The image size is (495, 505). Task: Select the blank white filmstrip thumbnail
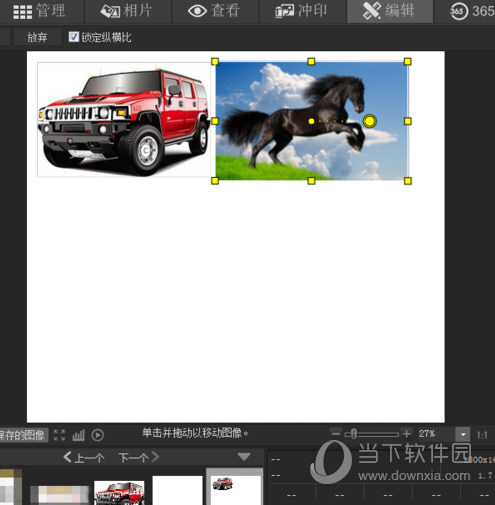[x=177, y=490]
